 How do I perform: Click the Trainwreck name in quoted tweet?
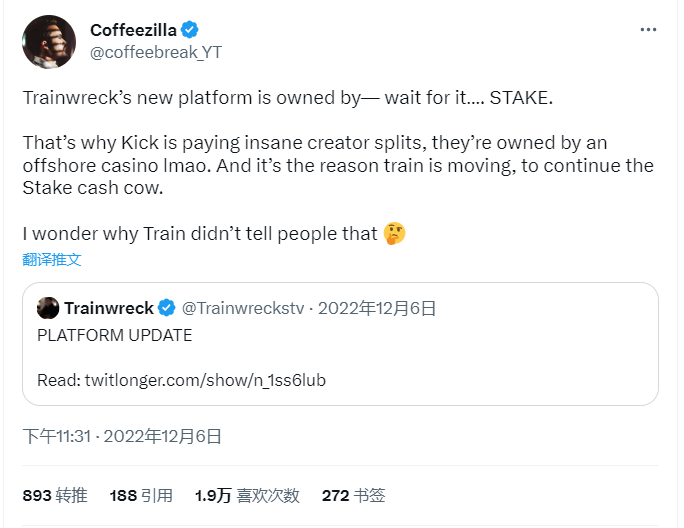coord(109,308)
